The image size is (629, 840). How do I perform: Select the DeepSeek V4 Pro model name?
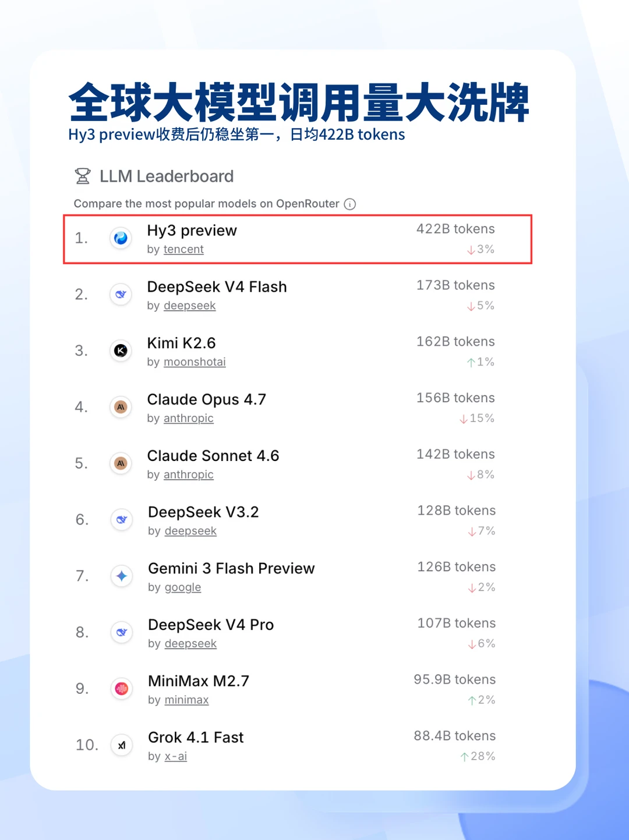pyautogui.click(x=211, y=625)
